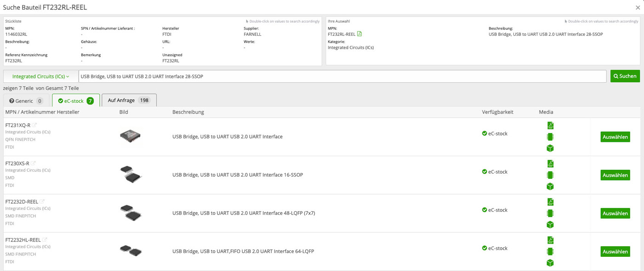Image resolution: width=644 pixels, height=271 pixels.
Task: Click the chip footprint icon for FT230XS-R
Action: (550, 175)
